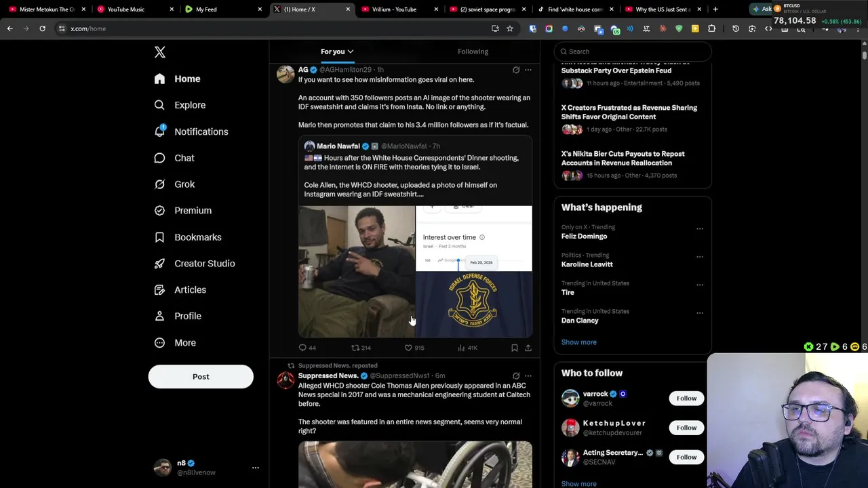Click Show more under What's happening

pyautogui.click(x=579, y=342)
